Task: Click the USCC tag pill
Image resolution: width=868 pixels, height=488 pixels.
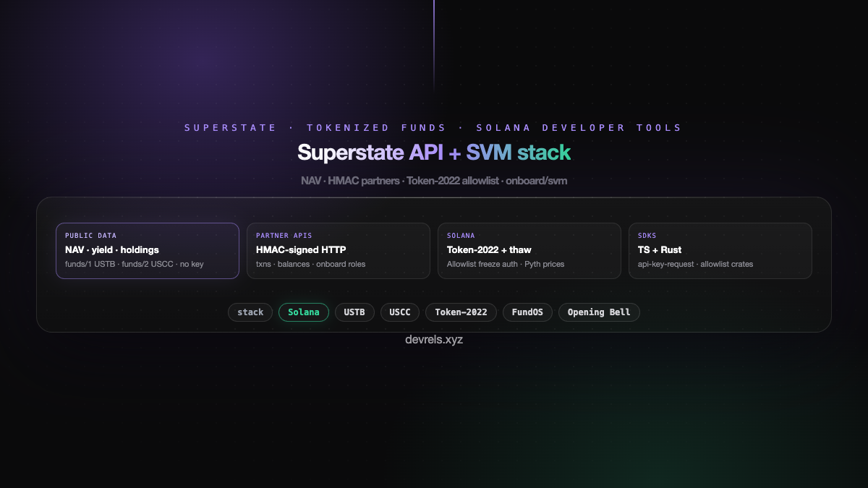Action: click(x=400, y=312)
